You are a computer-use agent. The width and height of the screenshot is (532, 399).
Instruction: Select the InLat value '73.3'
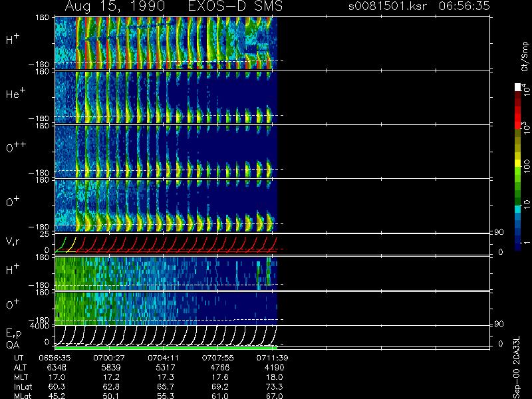coord(274,386)
